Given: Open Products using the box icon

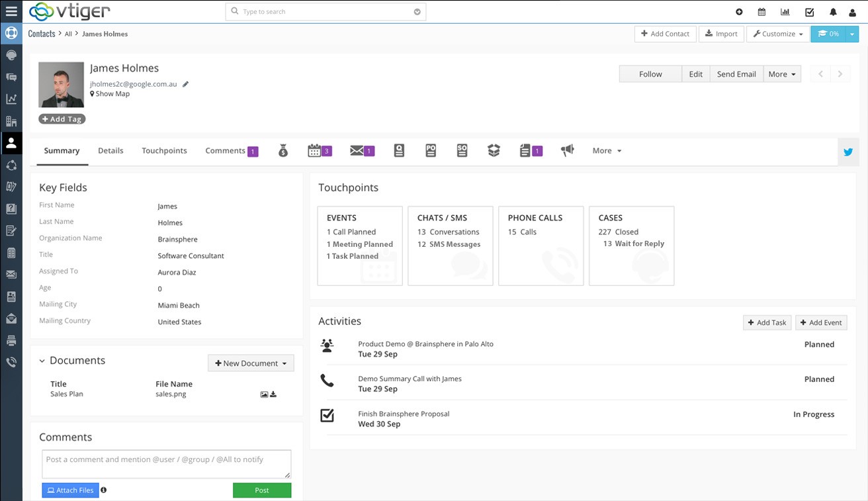Looking at the screenshot, I should (x=494, y=150).
